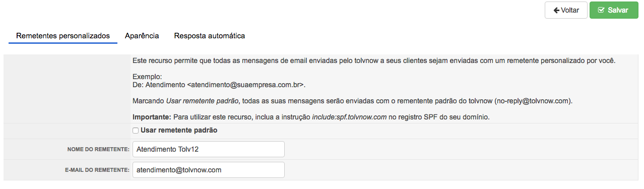Click the 'Usar remetente padrão' bold label text

[x=179, y=131]
